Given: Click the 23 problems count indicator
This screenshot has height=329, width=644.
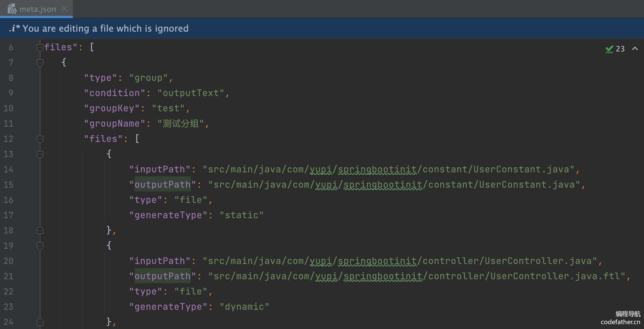Looking at the screenshot, I should (620, 49).
